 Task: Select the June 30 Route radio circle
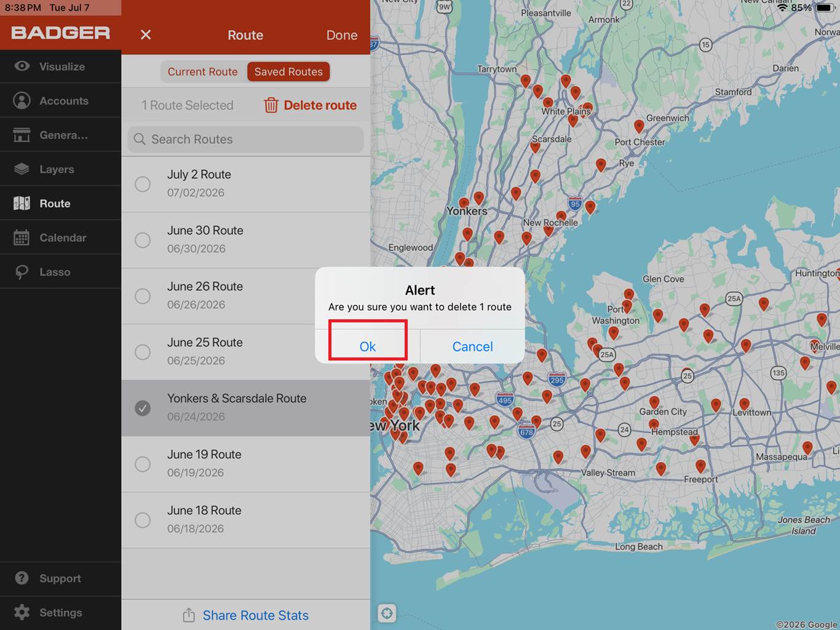(x=143, y=240)
